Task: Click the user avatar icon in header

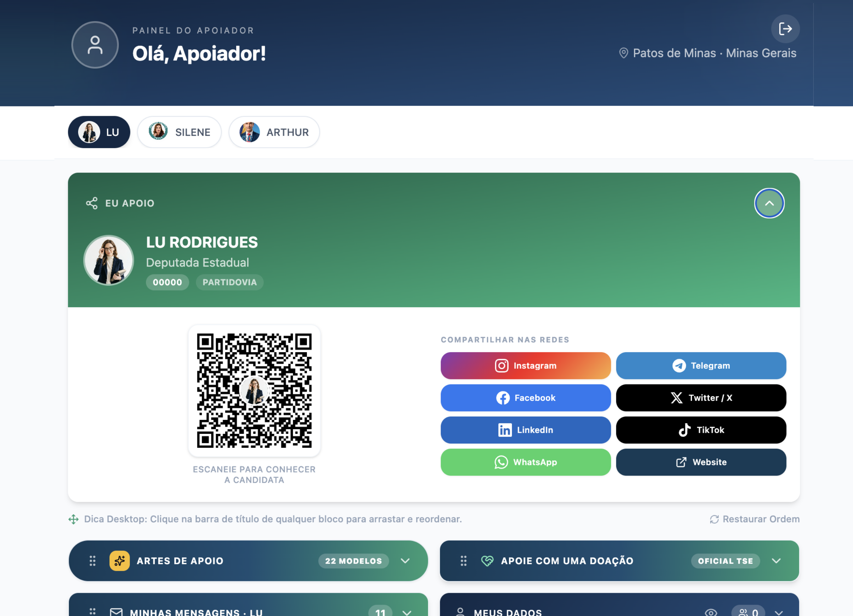Action: coord(95,45)
